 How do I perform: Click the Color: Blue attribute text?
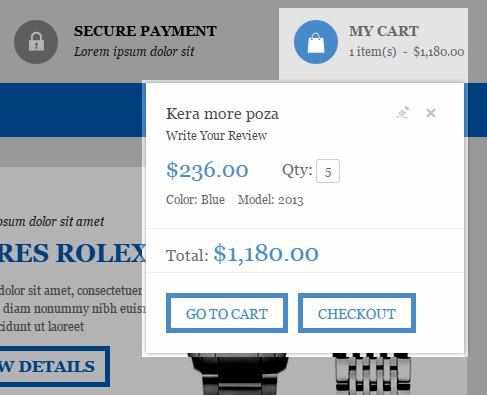click(195, 200)
